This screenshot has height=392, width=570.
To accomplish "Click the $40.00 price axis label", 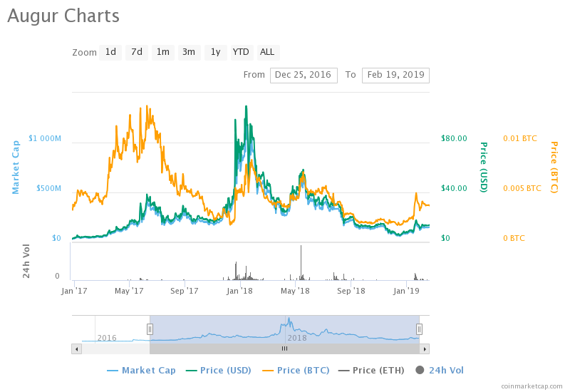I will point(454,188).
